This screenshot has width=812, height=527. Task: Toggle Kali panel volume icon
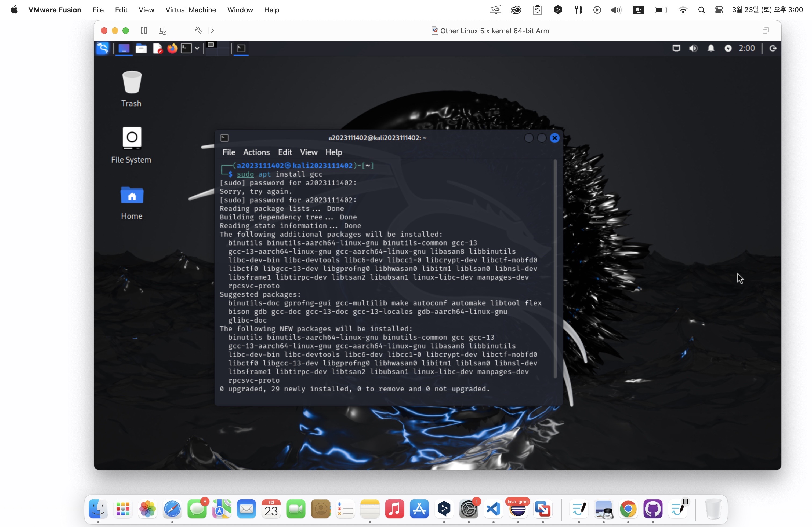coord(693,48)
